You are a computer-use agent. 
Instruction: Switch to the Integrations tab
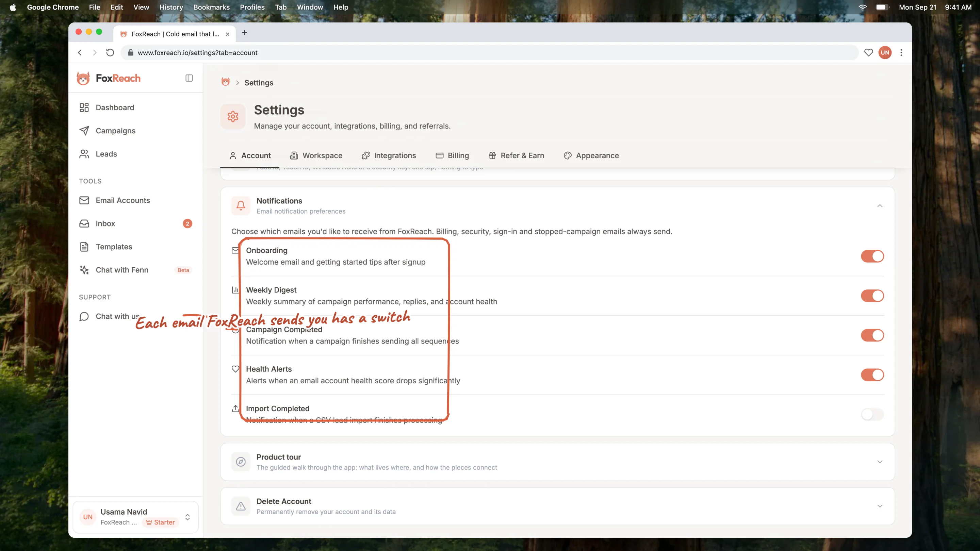(x=389, y=155)
